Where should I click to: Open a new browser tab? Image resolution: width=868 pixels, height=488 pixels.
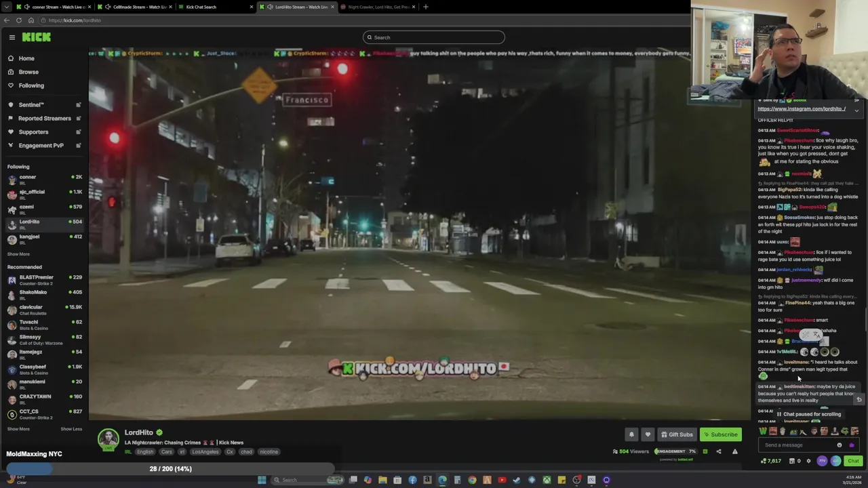coord(425,7)
